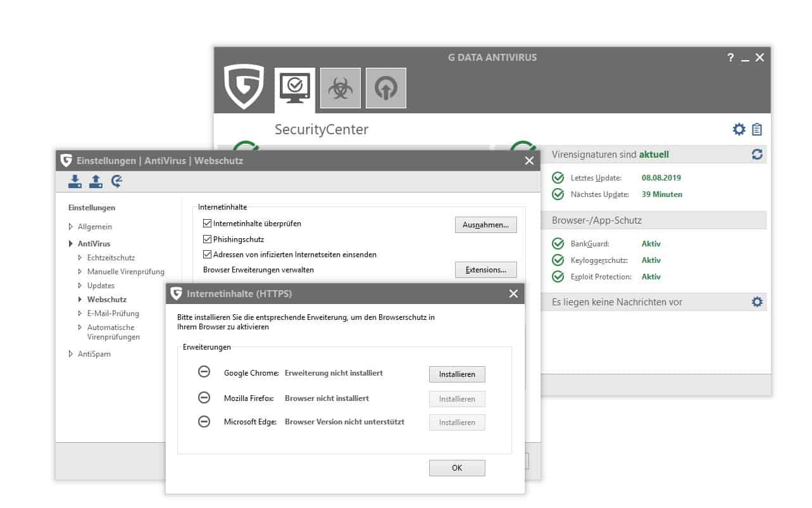Confirm the HTTPS dialog with OK
Viewport: 812px width, 508px height.
tap(457, 468)
